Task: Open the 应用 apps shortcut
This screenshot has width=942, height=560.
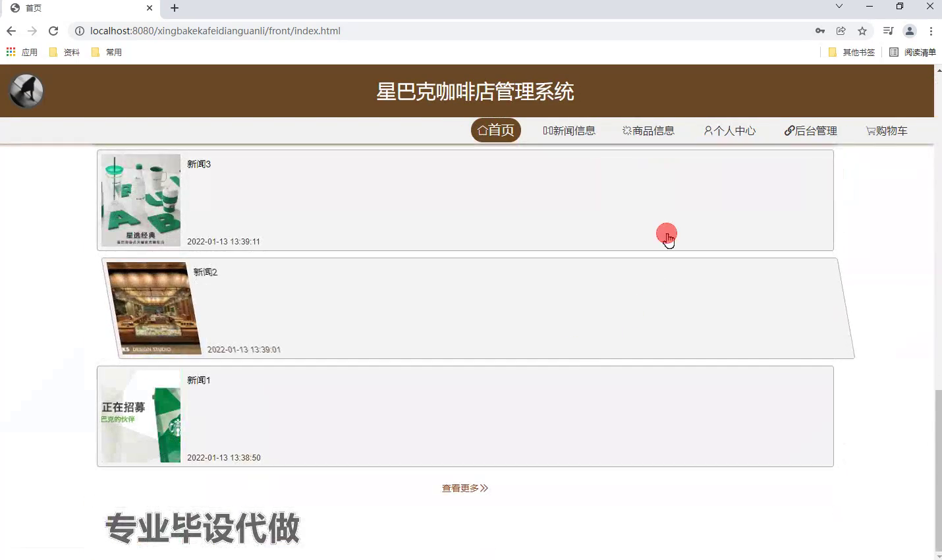Action: (x=22, y=52)
